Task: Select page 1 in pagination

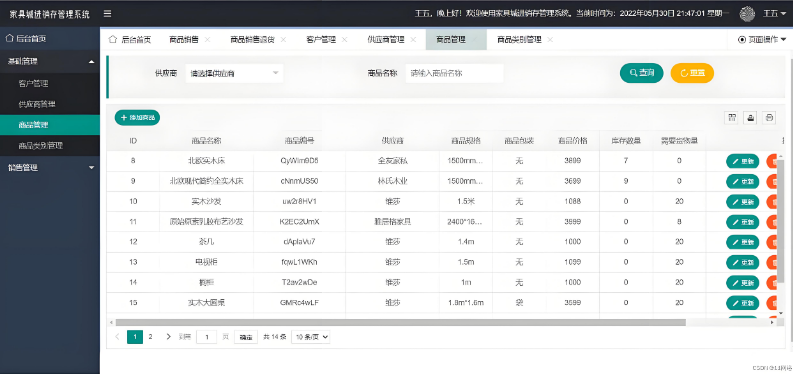Action: 135,337
